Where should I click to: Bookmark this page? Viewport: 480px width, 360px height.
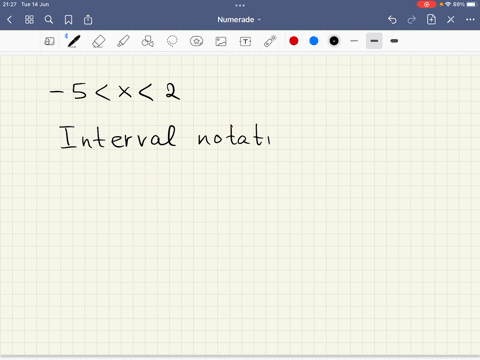[68, 20]
